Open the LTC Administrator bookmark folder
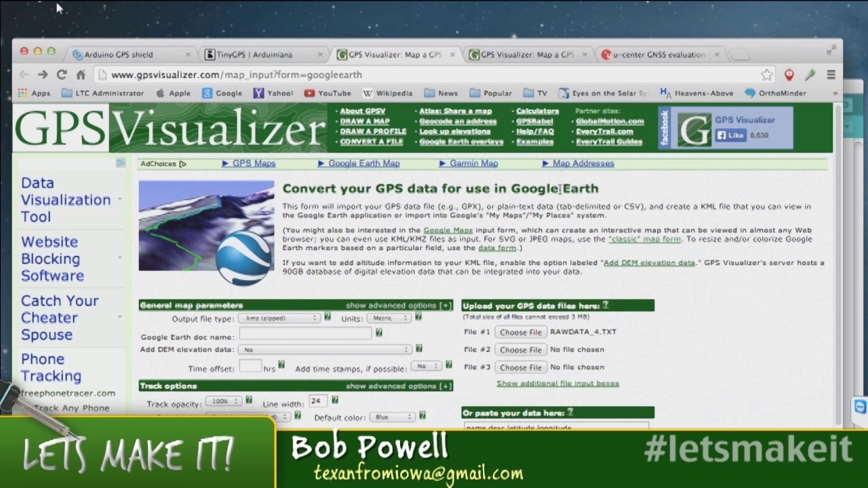The width and height of the screenshot is (868, 488). tap(102, 93)
